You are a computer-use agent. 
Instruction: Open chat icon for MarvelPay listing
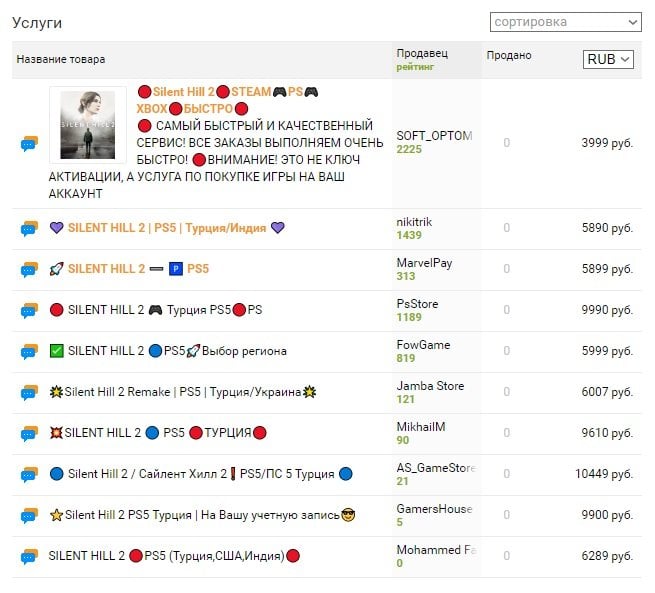(x=29, y=269)
